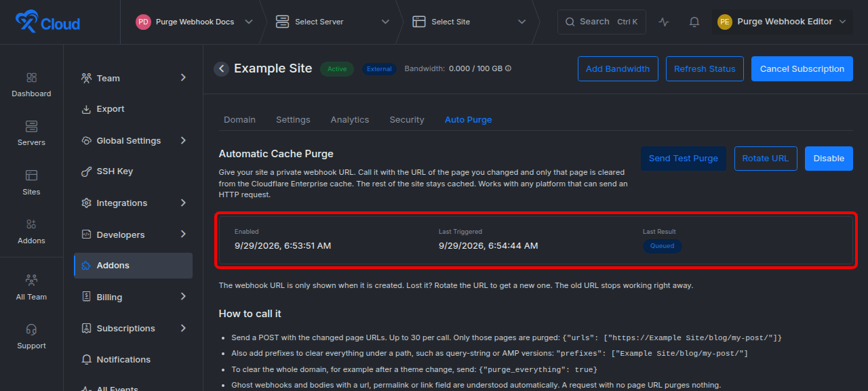The width and height of the screenshot is (868, 391).
Task: Click the back arrow beside Example Site
Action: pyautogui.click(x=221, y=68)
